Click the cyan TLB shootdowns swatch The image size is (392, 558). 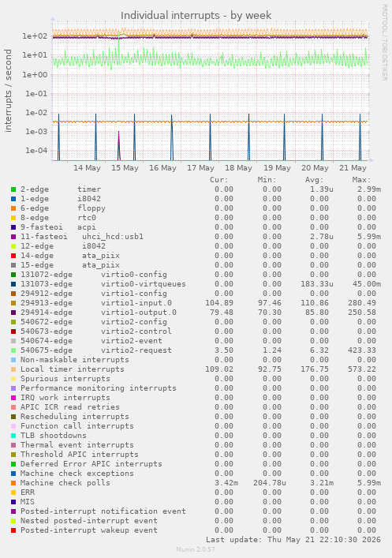pyautogui.click(x=13, y=436)
